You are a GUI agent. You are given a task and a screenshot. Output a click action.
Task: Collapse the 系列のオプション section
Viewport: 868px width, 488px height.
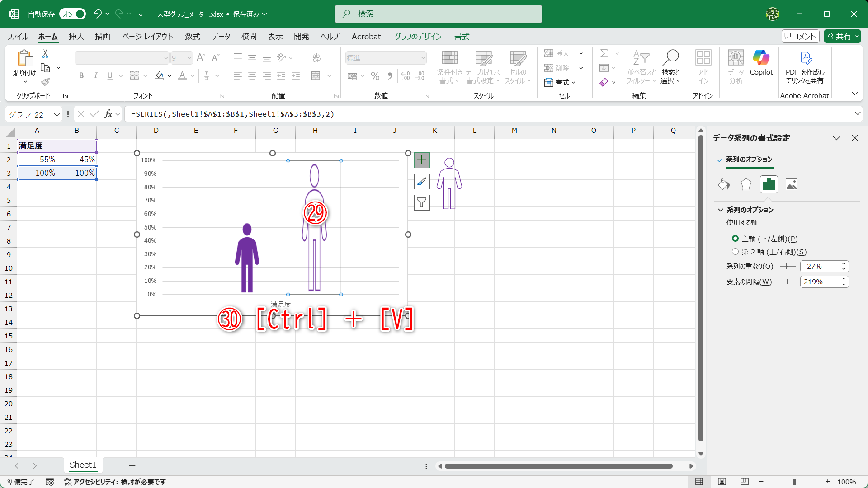(x=720, y=210)
